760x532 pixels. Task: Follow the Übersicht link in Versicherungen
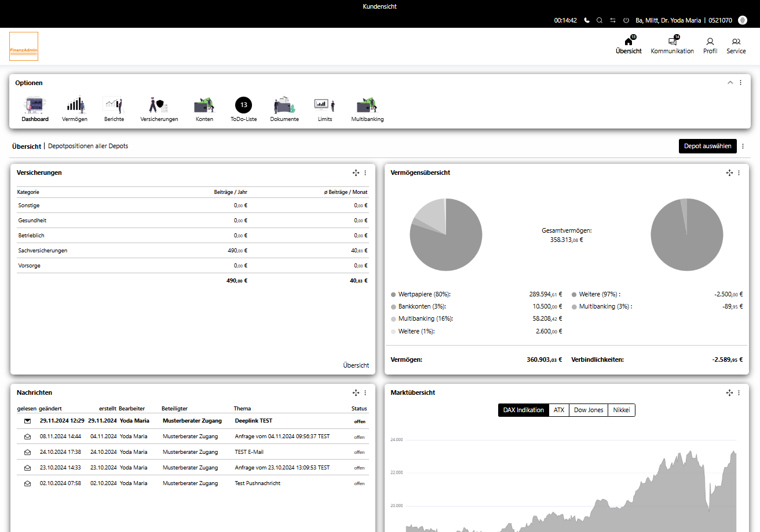coord(356,365)
